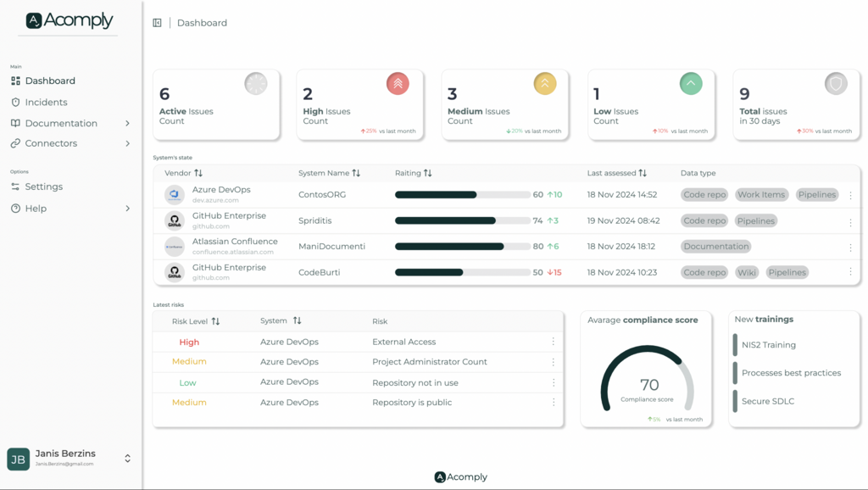Click the Azure DevOps vendor logo
Image resolution: width=868 pixels, height=490 pixels.
coord(175,195)
